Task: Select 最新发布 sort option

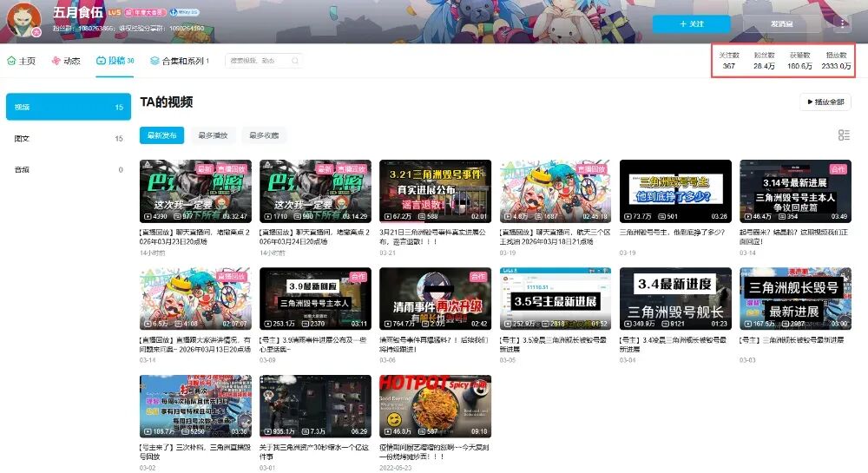Action: (x=161, y=135)
